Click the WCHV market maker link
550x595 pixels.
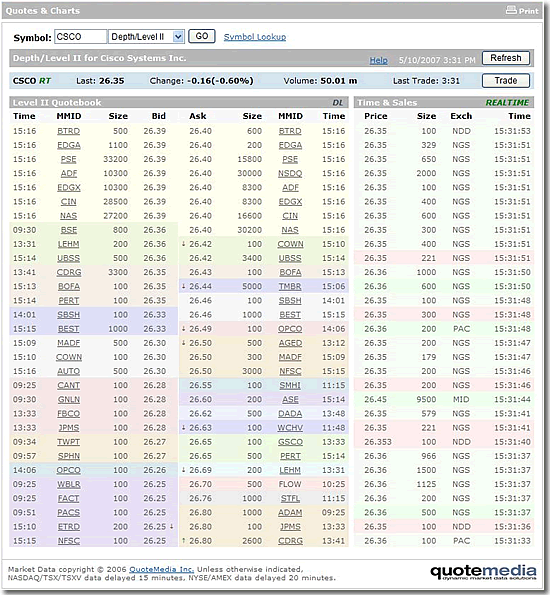point(290,428)
